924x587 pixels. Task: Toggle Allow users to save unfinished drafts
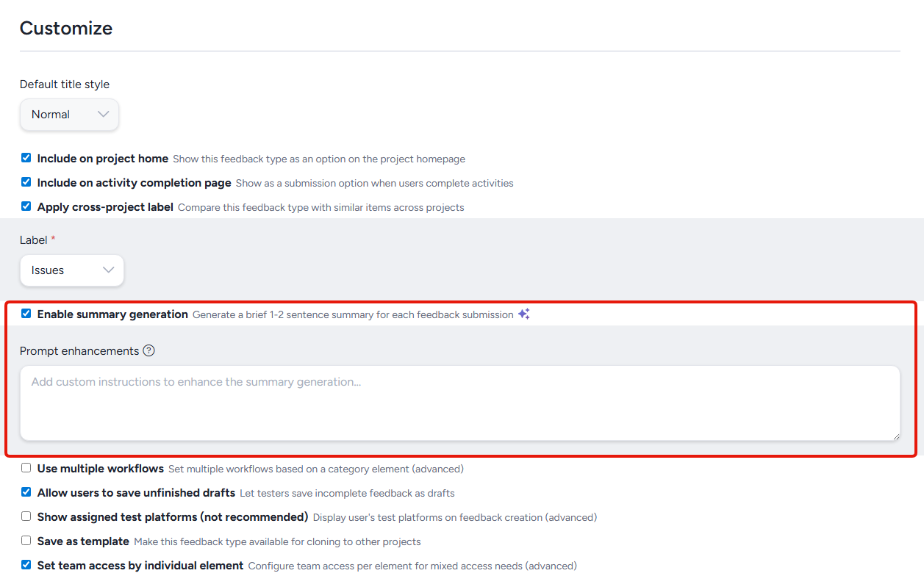point(26,492)
